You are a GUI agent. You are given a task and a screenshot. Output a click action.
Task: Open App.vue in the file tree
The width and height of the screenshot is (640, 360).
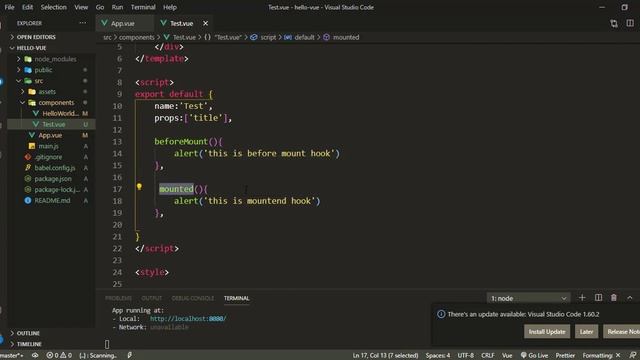coord(50,135)
